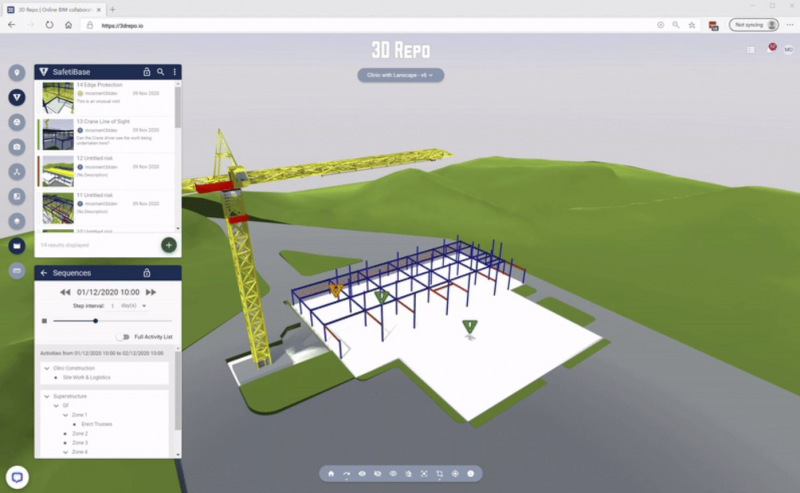Click the green risk marker on the slab
The width and height of the screenshot is (800, 493).
[x=469, y=327]
